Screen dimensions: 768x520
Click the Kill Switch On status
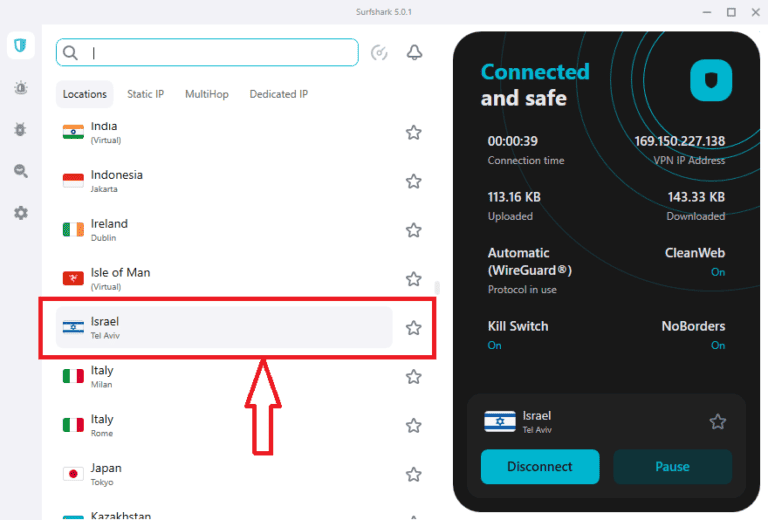click(x=494, y=346)
